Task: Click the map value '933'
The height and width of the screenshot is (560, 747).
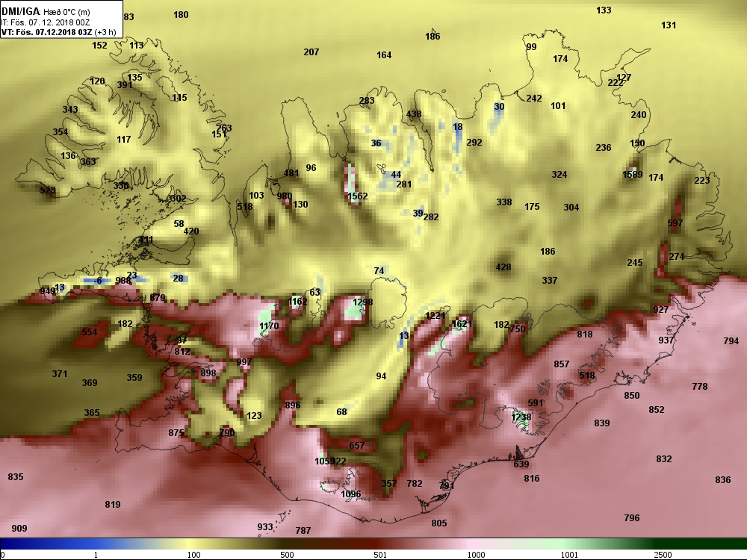Action: click(265, 526)
